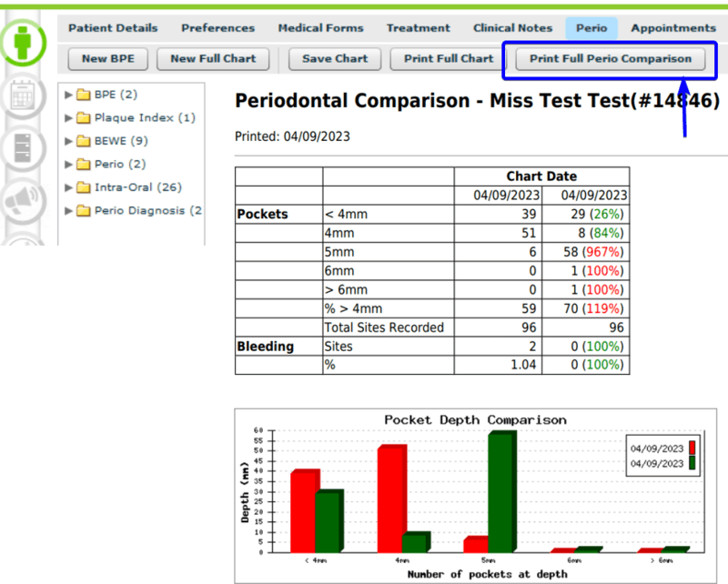
Task: Expand the Perio Diagnosis node arrow
Action: (x=68, y=211)
